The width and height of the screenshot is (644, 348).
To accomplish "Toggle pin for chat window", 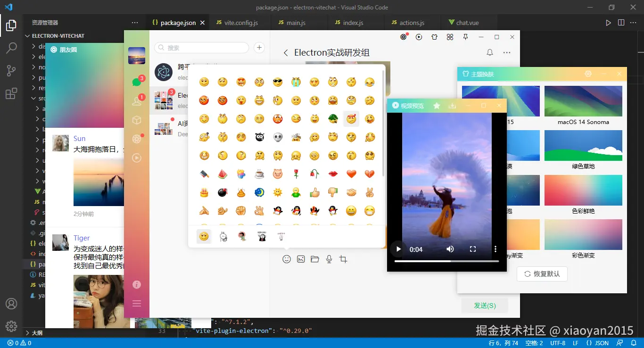I will point(465,37).
